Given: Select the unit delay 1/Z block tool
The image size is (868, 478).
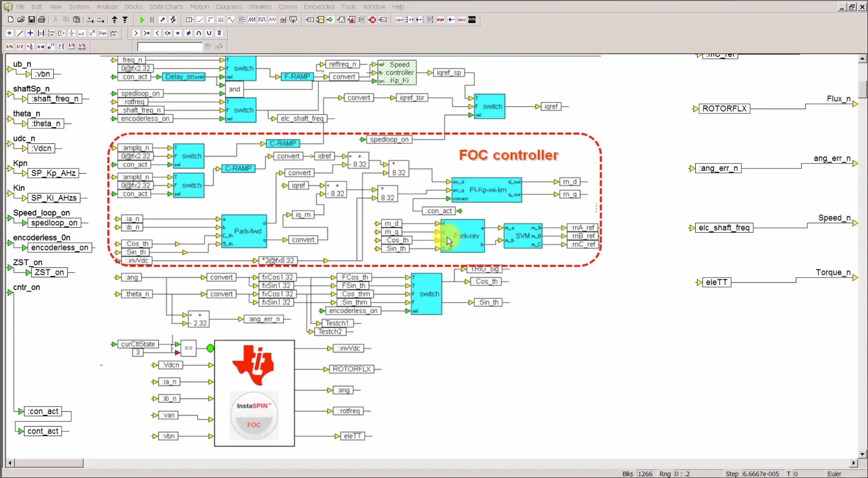Looking at the screenshot, I should (x=20, y=46).
